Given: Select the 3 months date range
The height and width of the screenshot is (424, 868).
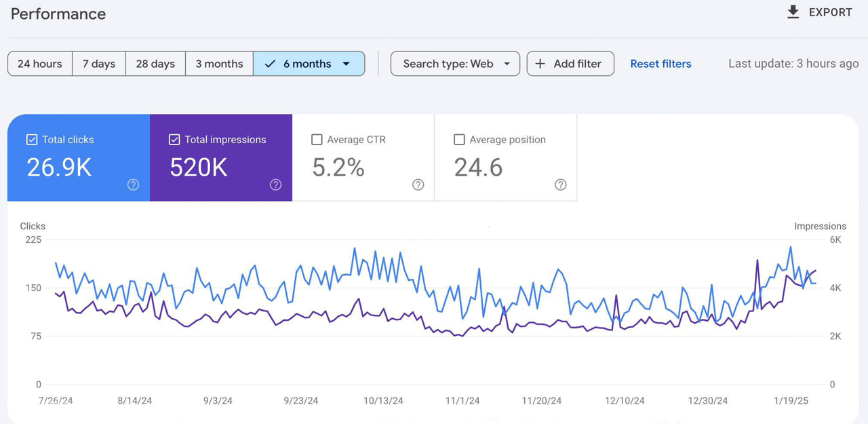Looking at the screenshot, I should tap(219, 64).
